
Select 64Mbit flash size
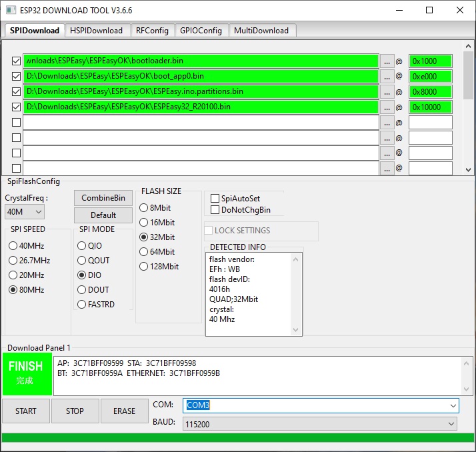click(144, 252)
